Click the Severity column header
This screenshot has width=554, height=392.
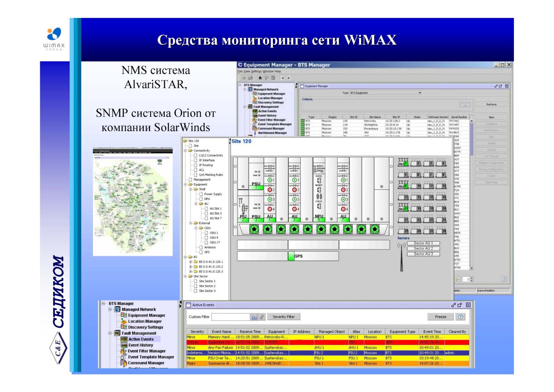197,332
